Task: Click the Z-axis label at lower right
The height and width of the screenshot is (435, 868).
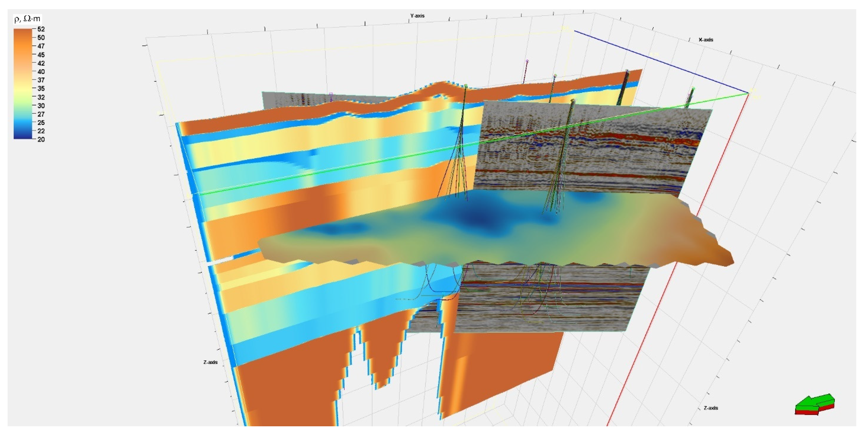Action: click(711, 408)
